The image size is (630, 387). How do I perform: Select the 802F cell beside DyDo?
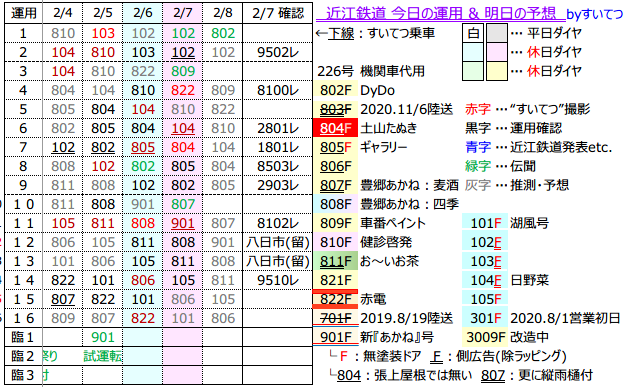click(x=335, y=90)
